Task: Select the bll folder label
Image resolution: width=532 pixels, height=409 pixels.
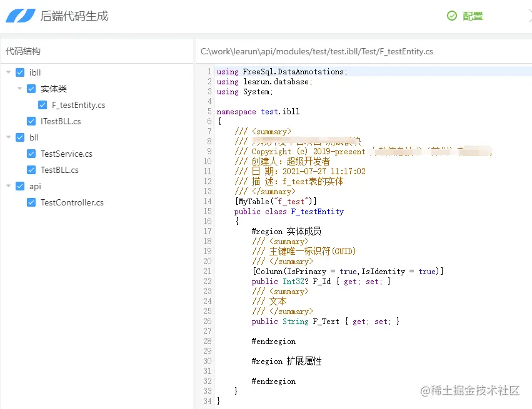Action: [x=34, y=137]
